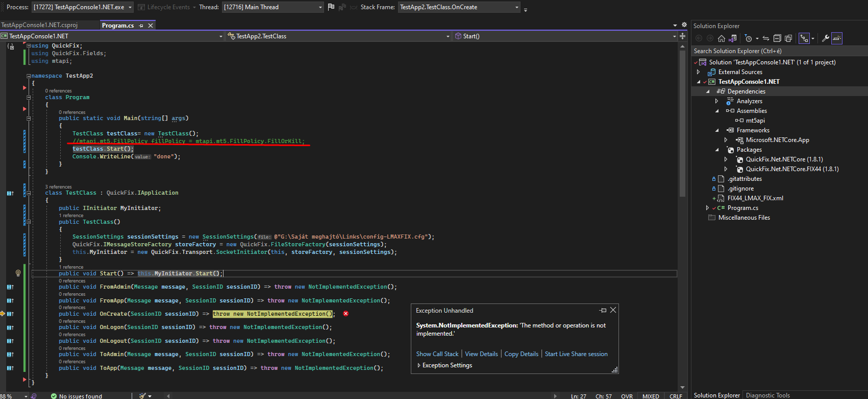Click Start Live Share session link
The width and height of the screenshot is (868, 399).
576,354
